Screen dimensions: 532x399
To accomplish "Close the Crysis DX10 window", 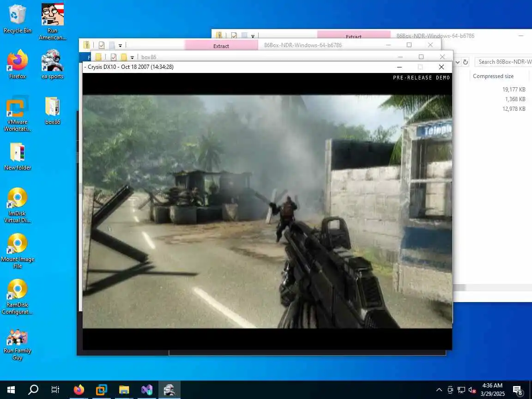I will click(x=441, y=67).
